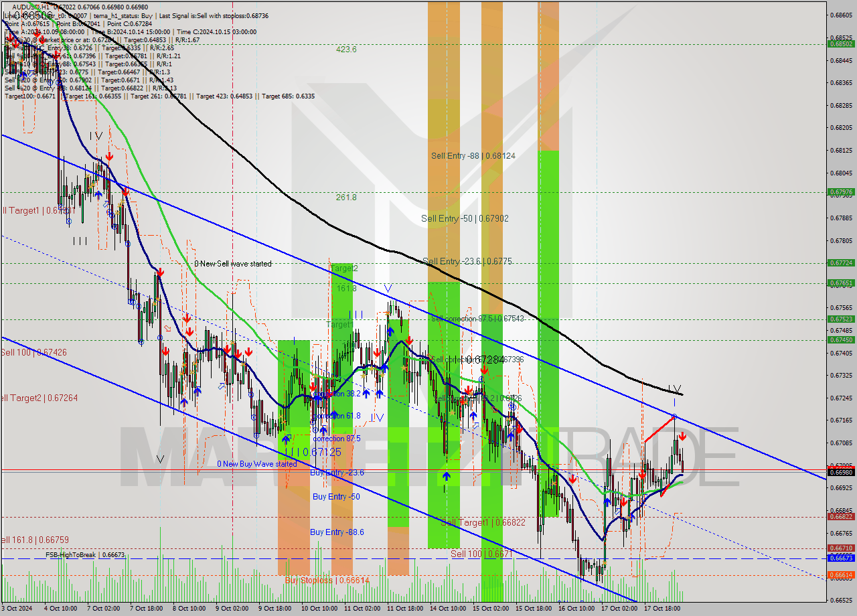Click the red 0.66822 price tag
The image size is (857, 616).
[841, 516]
